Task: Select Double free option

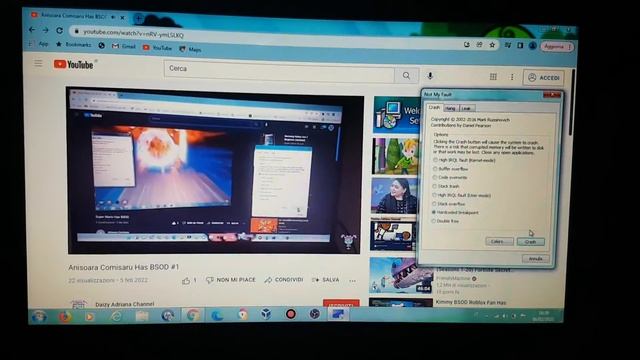Action: (x=445, y=221)
